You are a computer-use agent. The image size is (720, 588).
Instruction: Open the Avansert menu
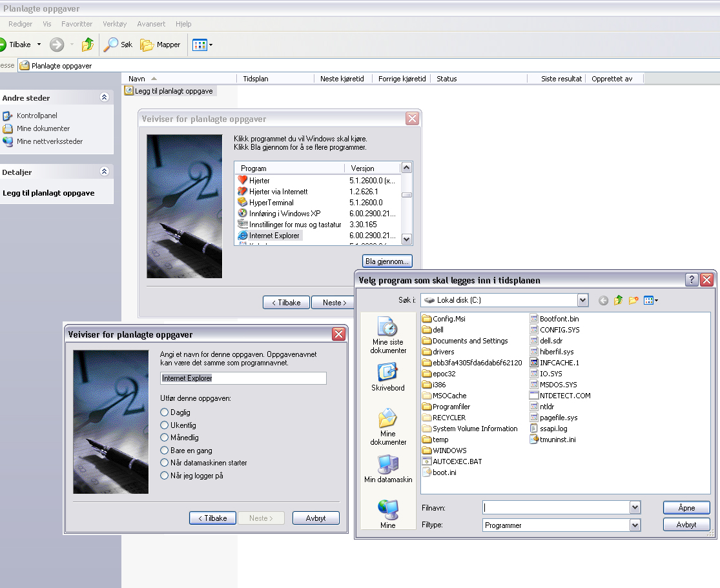tap(151, 24)
